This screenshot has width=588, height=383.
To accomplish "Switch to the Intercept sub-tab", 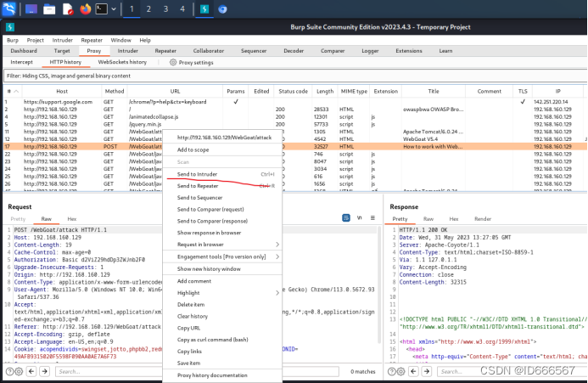I will click(21, 62).
